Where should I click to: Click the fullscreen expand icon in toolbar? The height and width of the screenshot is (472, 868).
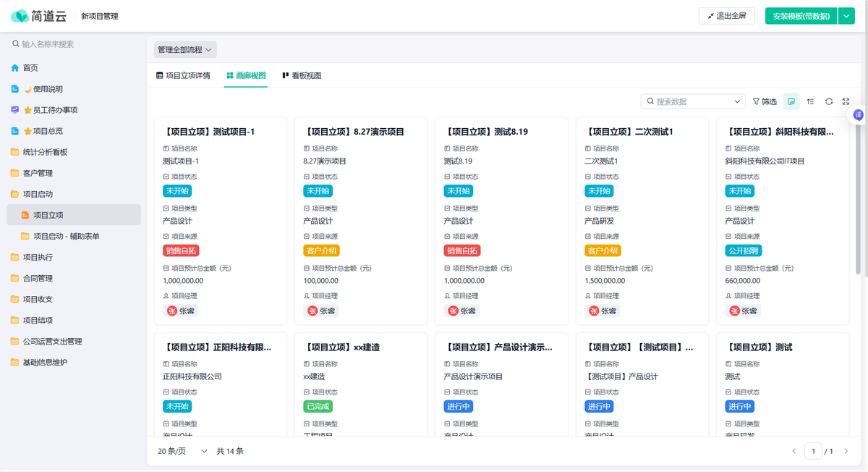(846, 102)
